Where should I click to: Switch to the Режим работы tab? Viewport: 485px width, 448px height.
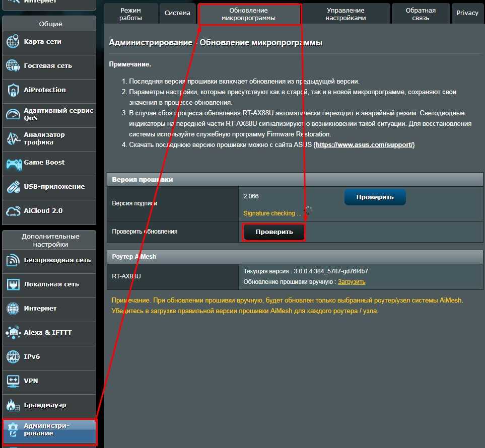(130, 14)
